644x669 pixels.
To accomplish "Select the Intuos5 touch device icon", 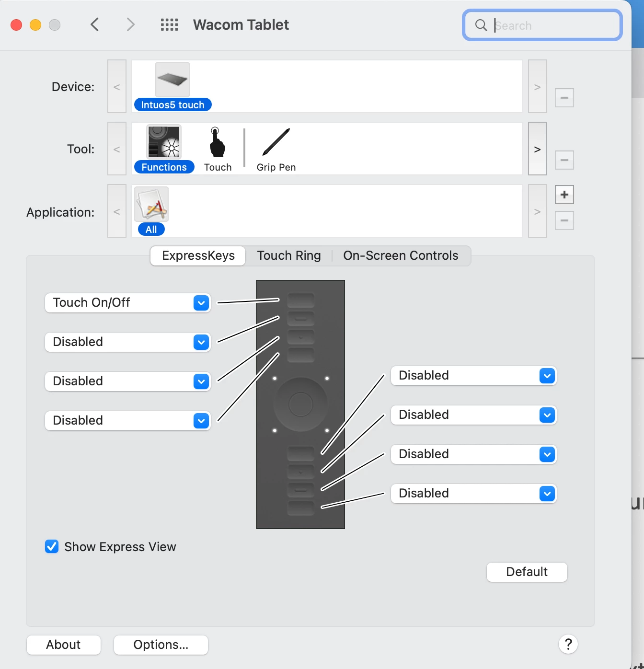I will (172, 80).
